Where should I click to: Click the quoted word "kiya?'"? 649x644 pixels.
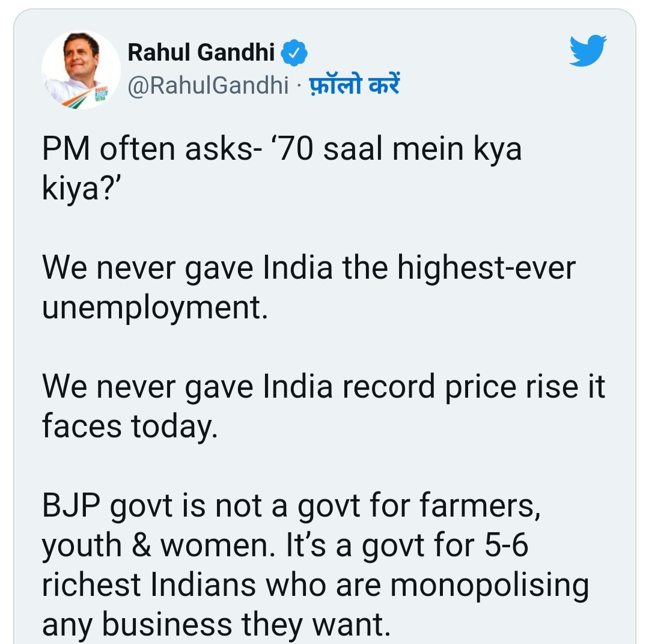click(74, 189)
